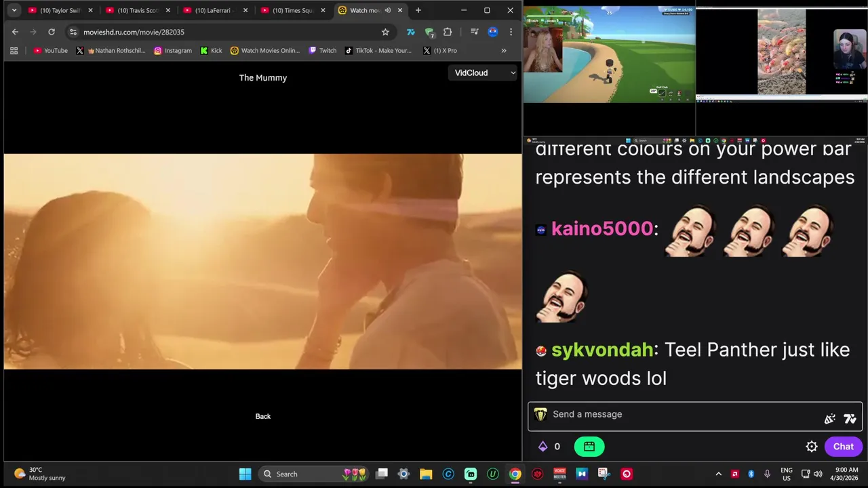The width and height of the screenshot is (868, 488).
Task: Open chat settings gear
Action: click(x=812, y=446)
